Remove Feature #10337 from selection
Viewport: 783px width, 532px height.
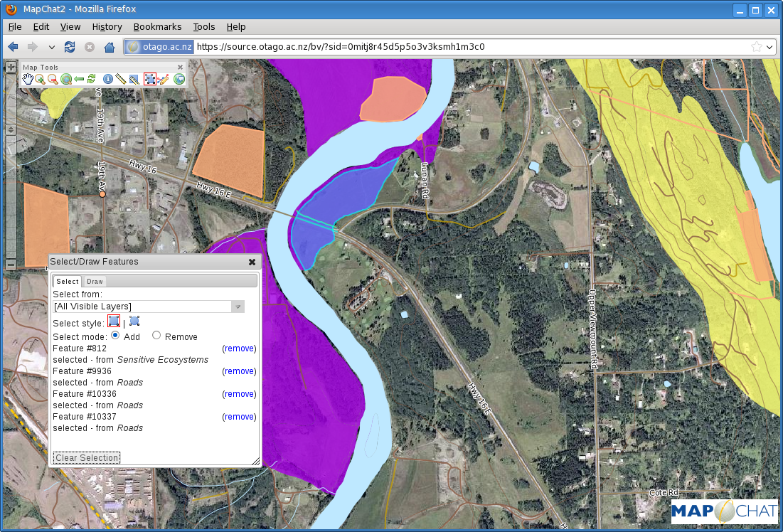(239, 417)
